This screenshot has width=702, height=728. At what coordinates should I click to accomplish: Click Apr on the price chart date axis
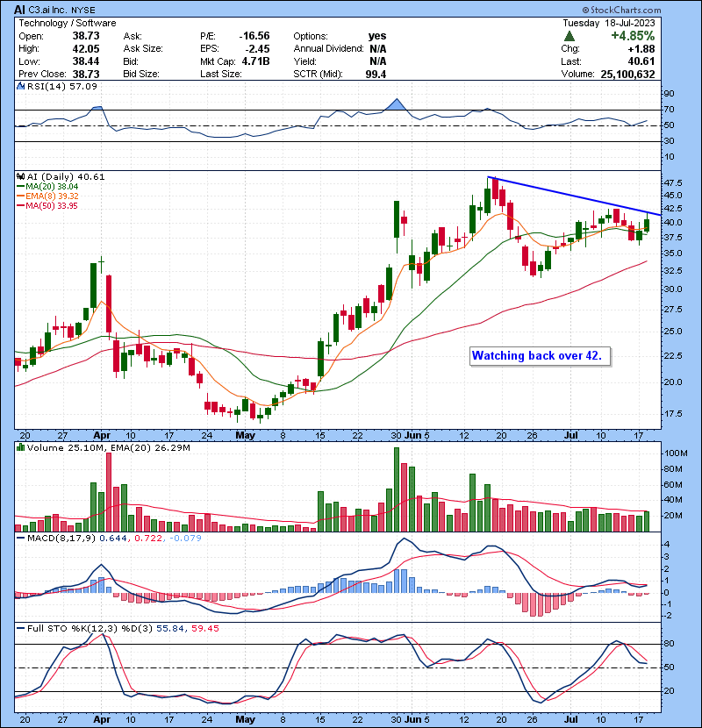pos(102,436)
